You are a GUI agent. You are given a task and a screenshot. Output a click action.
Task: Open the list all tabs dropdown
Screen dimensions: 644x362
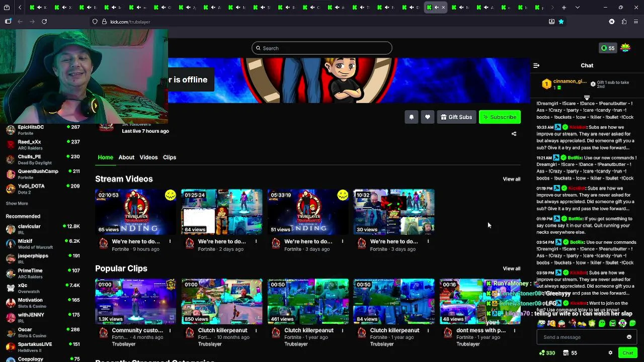(x=577, y=8)
